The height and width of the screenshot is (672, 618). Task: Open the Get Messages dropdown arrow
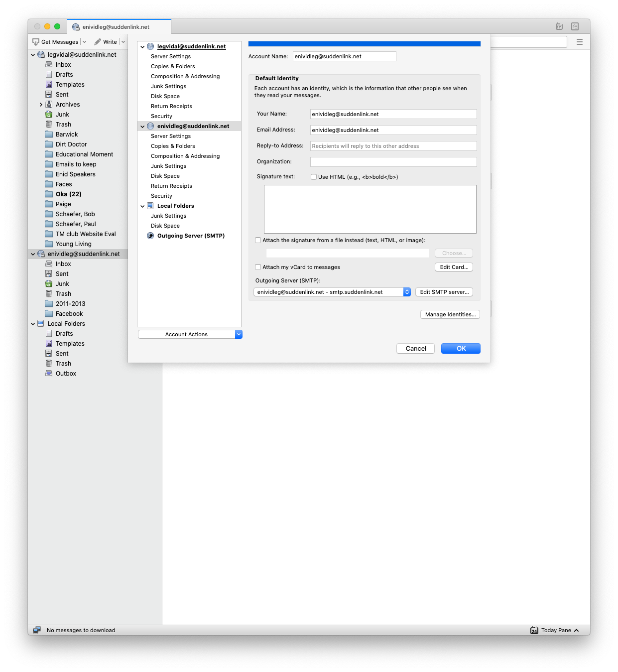84,42
